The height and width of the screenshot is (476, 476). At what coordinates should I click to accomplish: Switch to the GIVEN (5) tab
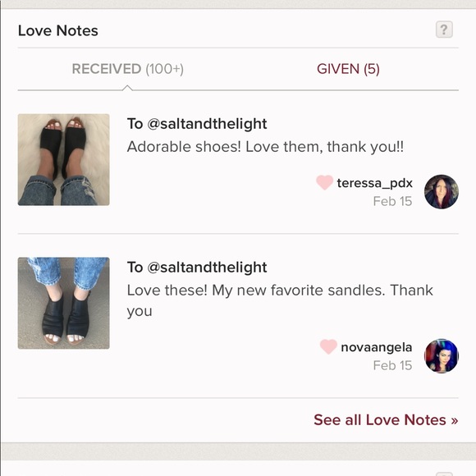(x=348, y=69)
